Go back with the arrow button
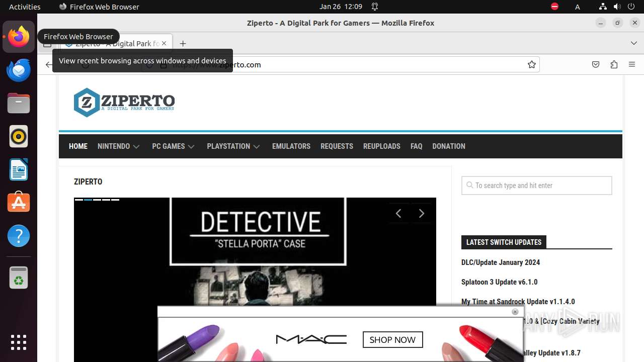This screenshot has height=362, width=644. pyautogui.click(x=48, y=64)
